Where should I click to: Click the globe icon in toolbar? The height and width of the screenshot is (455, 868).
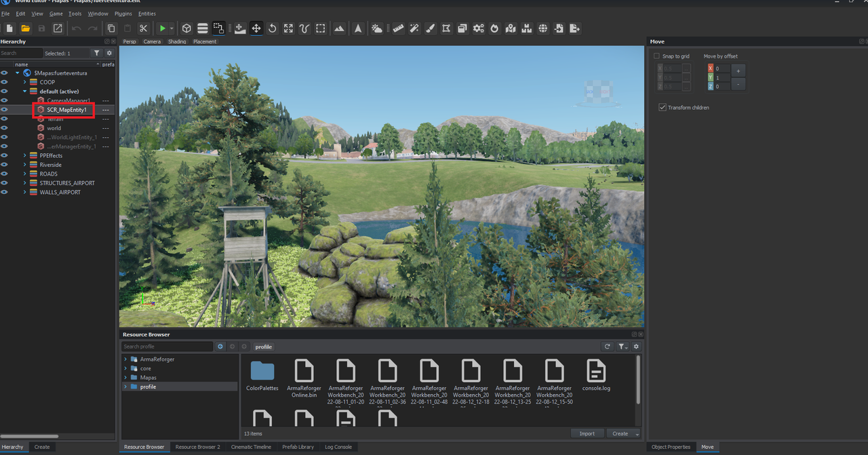pos(542,28)
